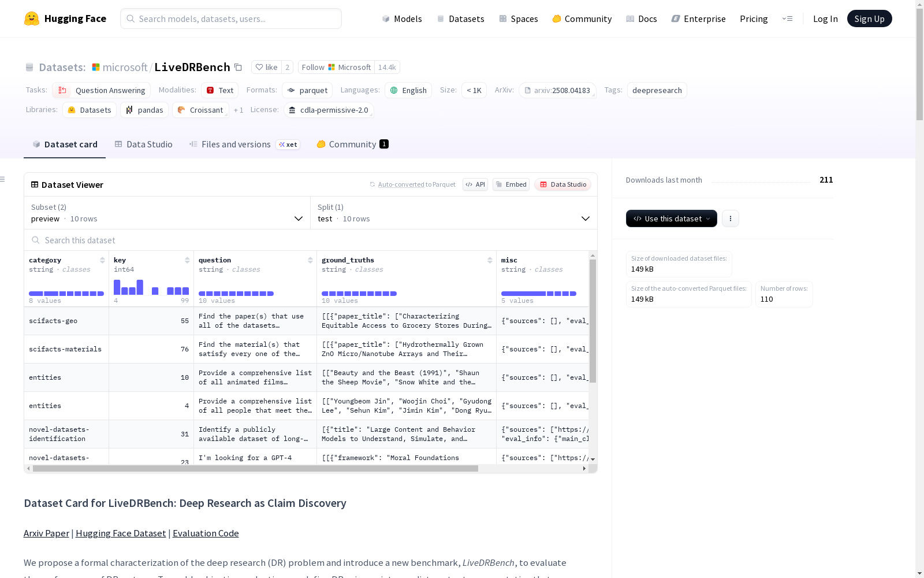Open the API button in Dataset Viewer
The image size is (924, 578).
pos(475,184)
